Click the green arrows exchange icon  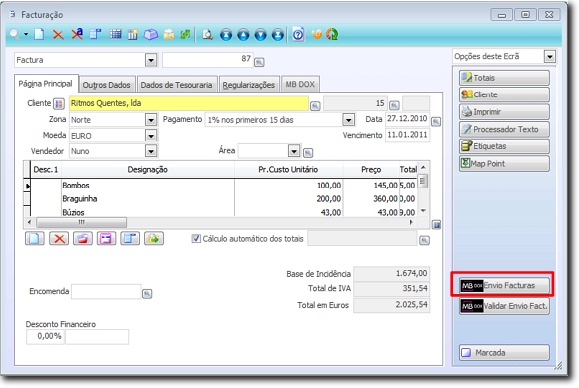tap(185, 35)
